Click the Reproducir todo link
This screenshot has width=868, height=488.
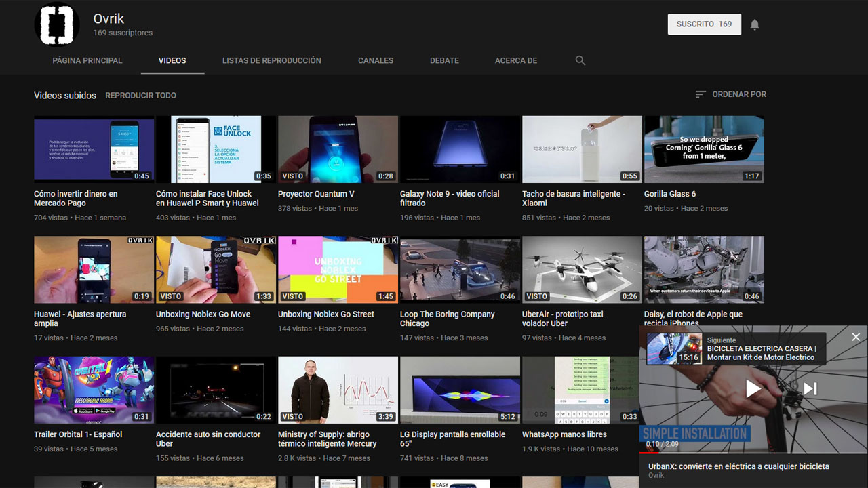(141, 96)
